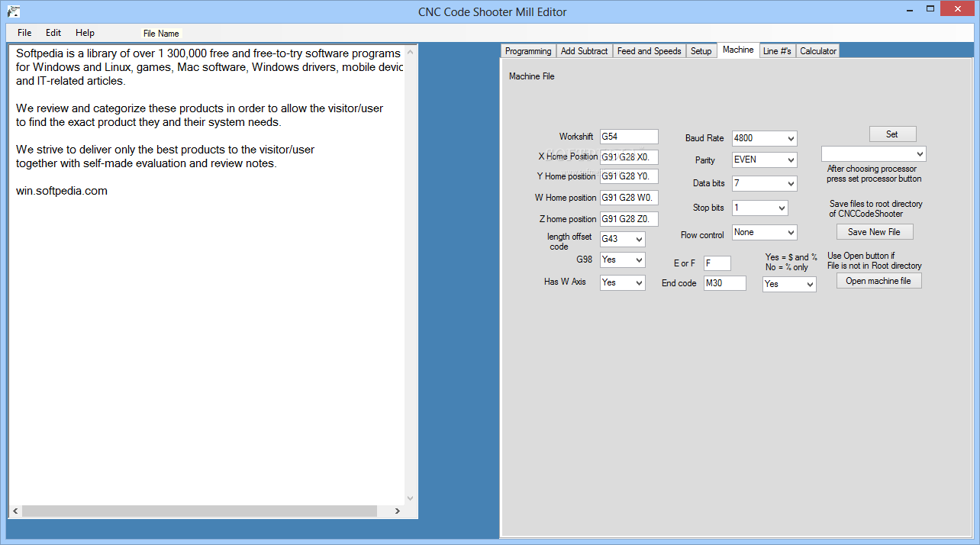
Task: Open the Help menu
Action: (x=85, y=33)
